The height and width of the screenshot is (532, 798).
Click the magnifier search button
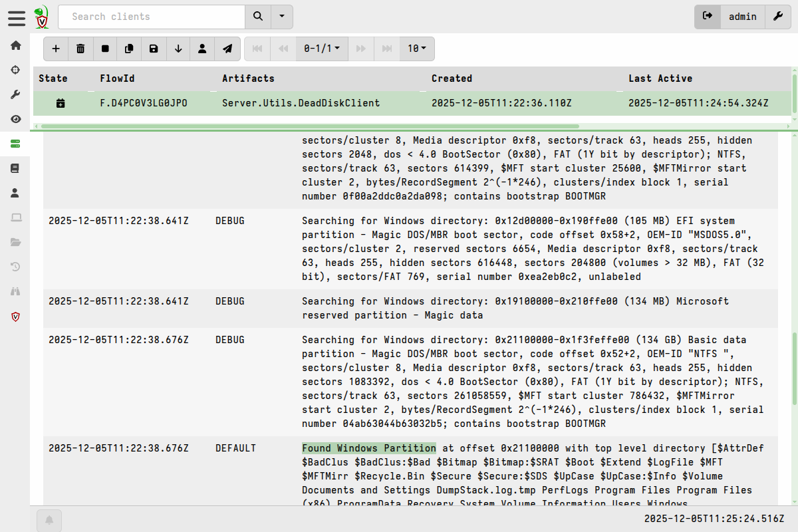tap(258, 17)
